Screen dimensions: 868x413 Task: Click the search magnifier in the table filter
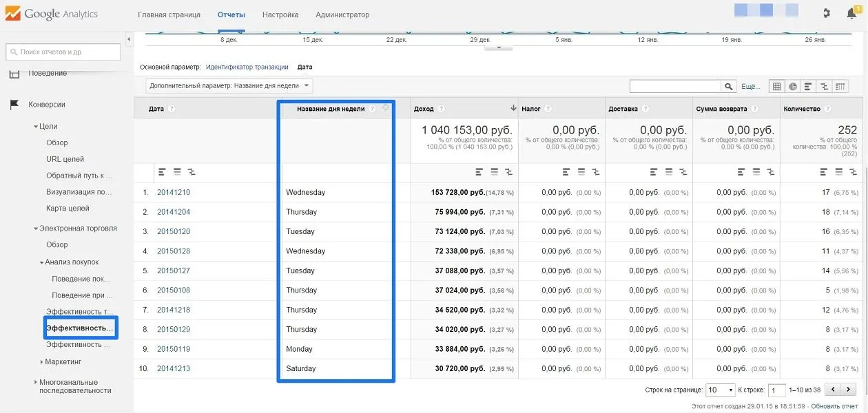[729, 86]
